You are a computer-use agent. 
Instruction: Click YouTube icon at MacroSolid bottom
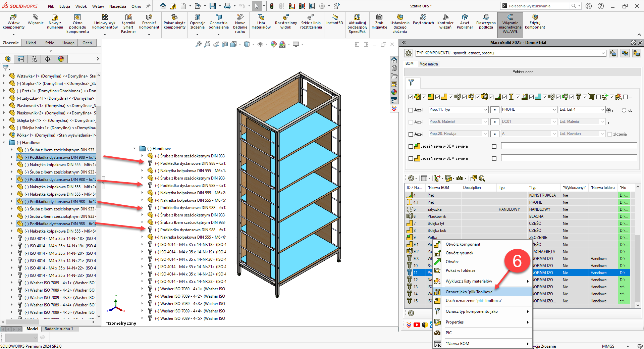tap(417, 325)
